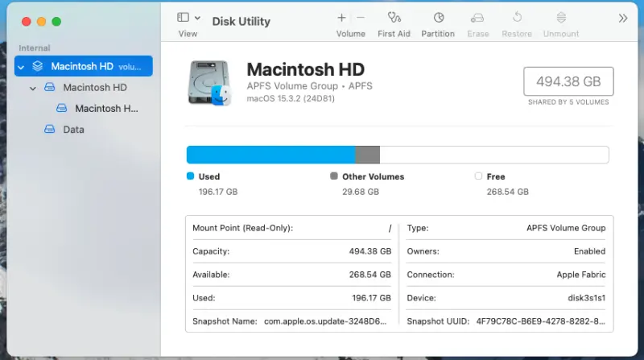Select the second-level Macintosh HD drive icon
The height and width of the screenshot is (360, 644).
tap(50, 87)
